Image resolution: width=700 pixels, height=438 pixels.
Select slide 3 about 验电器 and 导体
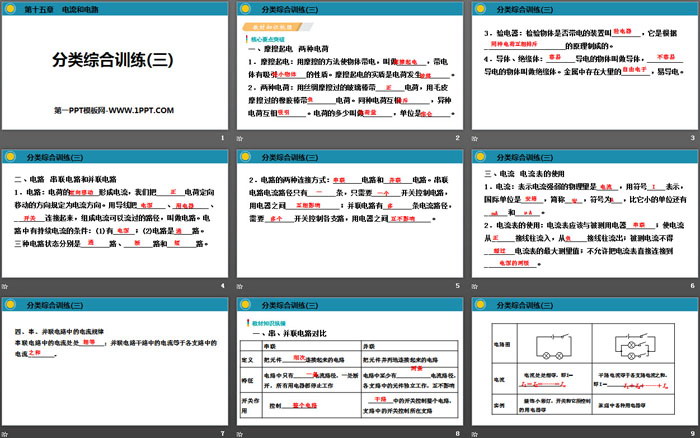[585, 66]
